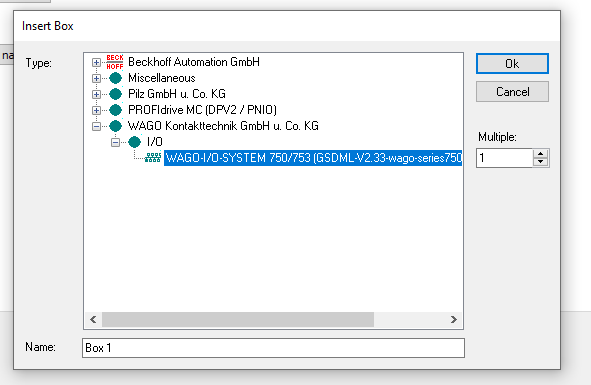Select the Miscellaneous entry
The height and width of the screenshot is (385, 591).
(162, 78)
